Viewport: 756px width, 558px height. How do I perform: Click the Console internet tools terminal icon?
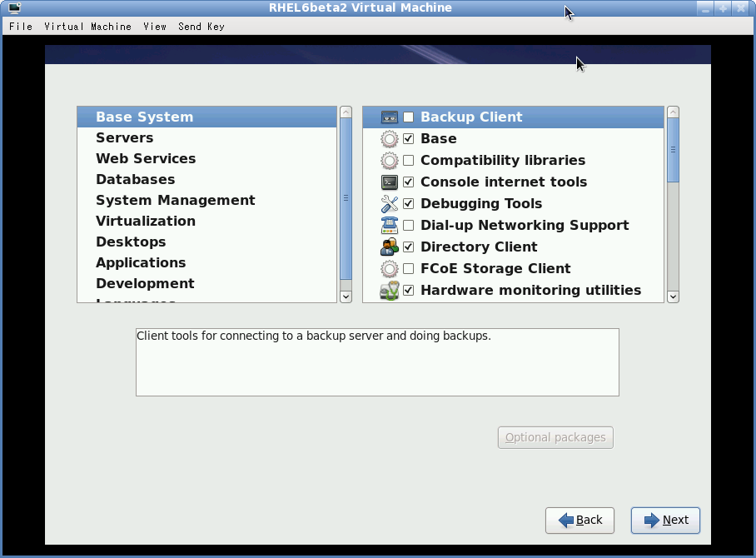(x=389, y=182)
